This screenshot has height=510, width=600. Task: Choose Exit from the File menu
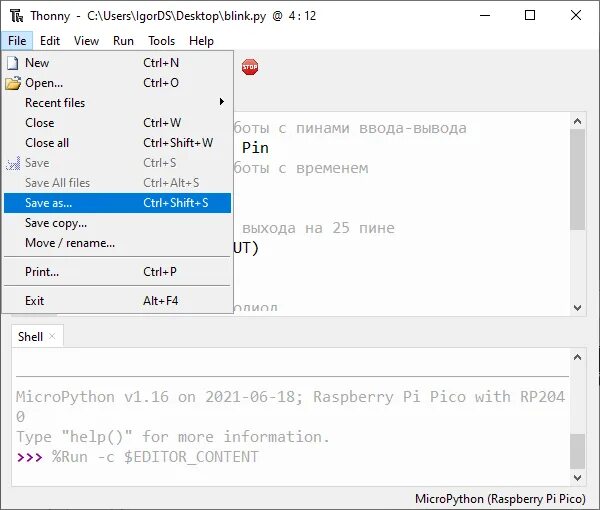point(117,301)
